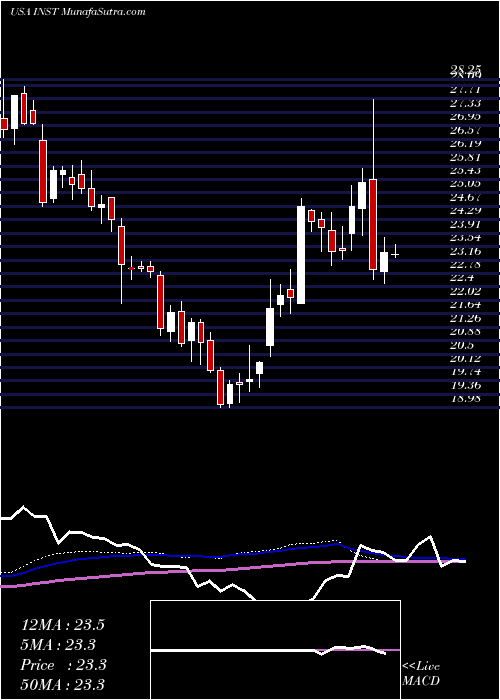This screenshot has height=700, width=500.
Task: Click the <<Live MACD label
Action: (x=421, y=674)
